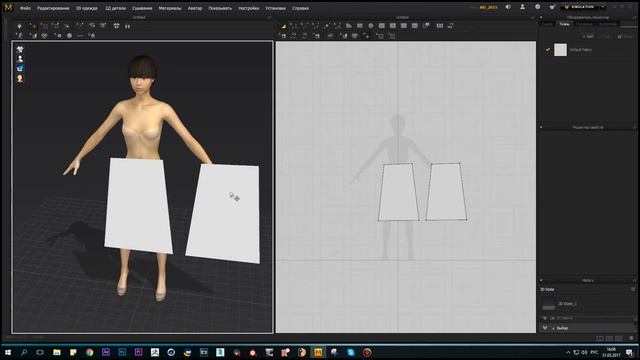Click the "Default Fabric" name text

pos(580,50)
